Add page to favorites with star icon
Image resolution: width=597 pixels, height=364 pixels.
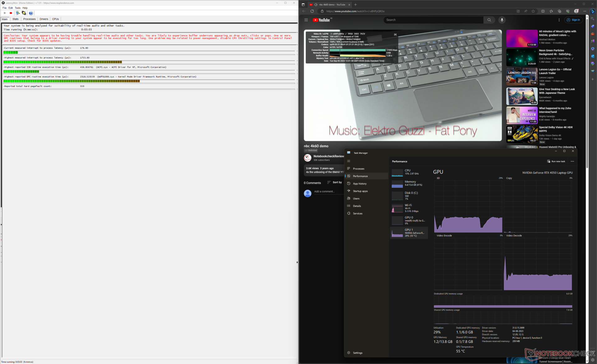click(x=533, y=11)
